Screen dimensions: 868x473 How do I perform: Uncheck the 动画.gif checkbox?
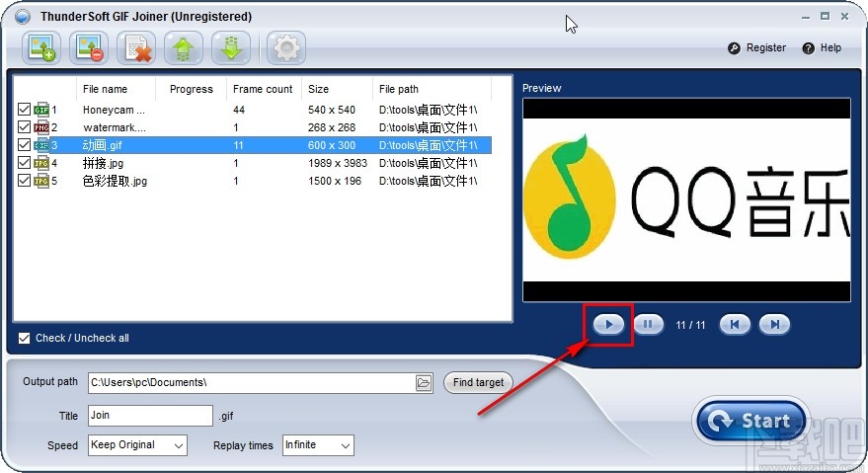pyautogui.click(x=24, y=145)
